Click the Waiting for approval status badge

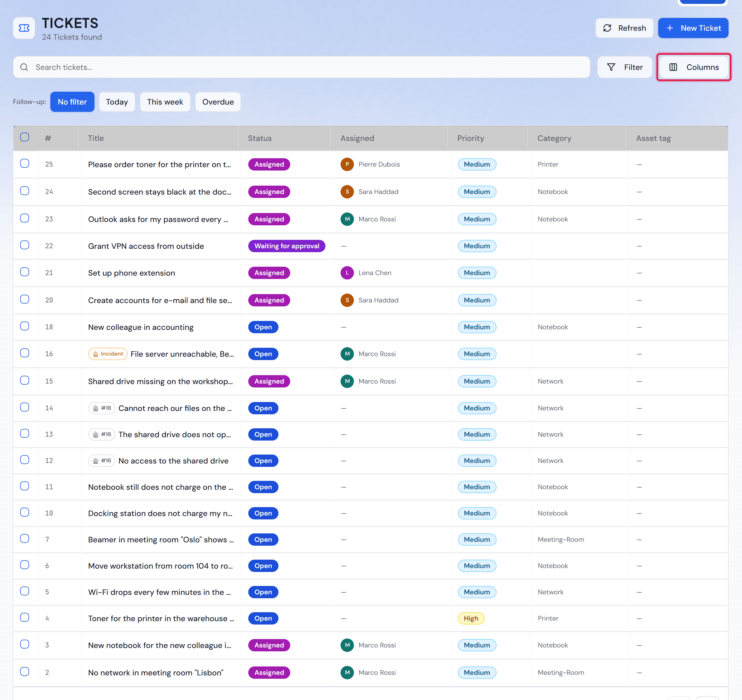click(287, 246)
